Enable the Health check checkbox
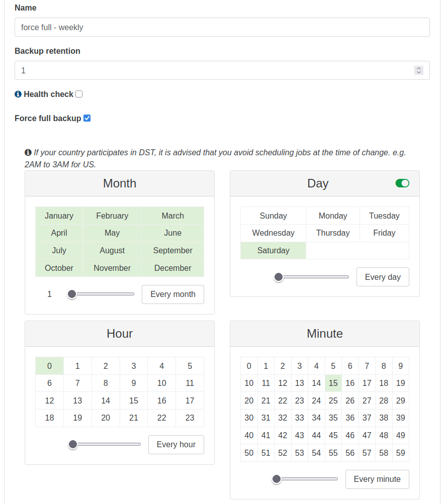Screen dimensions: 444x504 [x=79, y=94]
